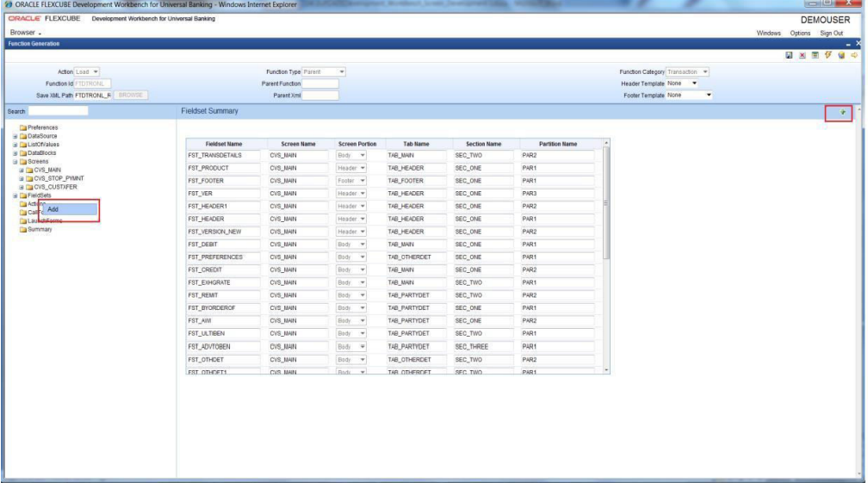Screen dimensions: 868x483
Task: Click SEC_THREE section name cell
Action: [x=484, y=347]
